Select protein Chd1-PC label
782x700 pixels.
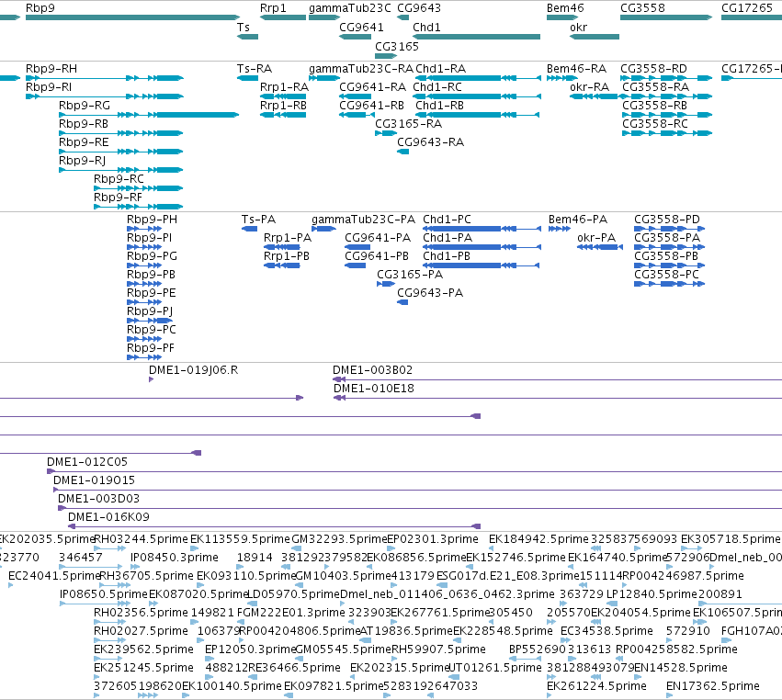447,220
